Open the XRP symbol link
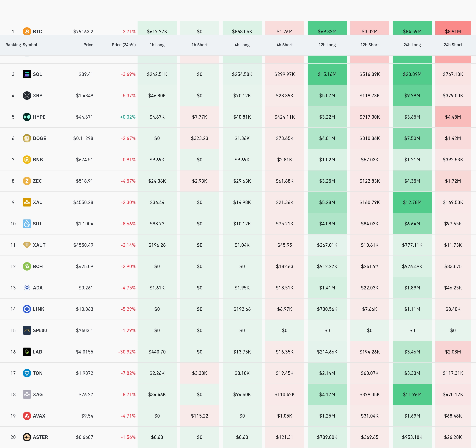476x448 pixels. 38,96
